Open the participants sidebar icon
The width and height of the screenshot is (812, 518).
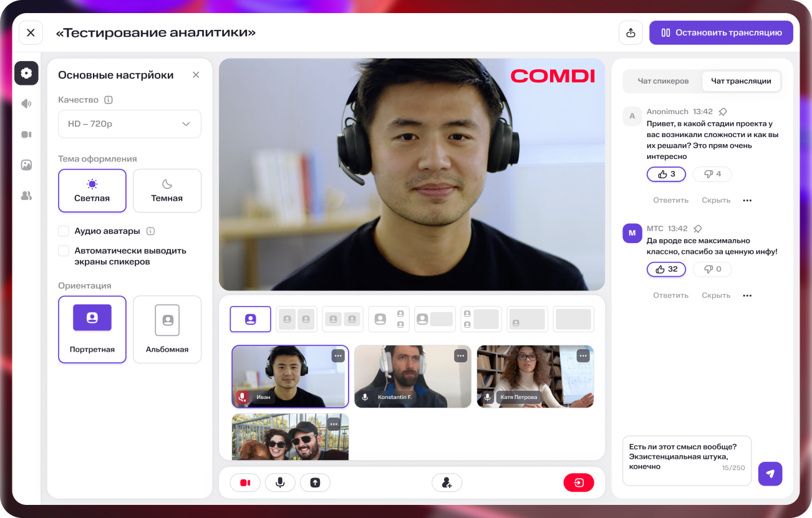point(26,195)
